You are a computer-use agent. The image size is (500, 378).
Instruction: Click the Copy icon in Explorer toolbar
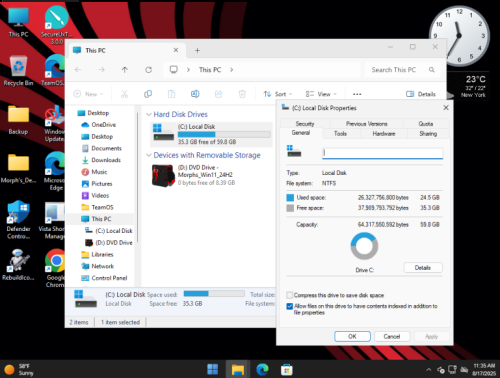[148, 94]
